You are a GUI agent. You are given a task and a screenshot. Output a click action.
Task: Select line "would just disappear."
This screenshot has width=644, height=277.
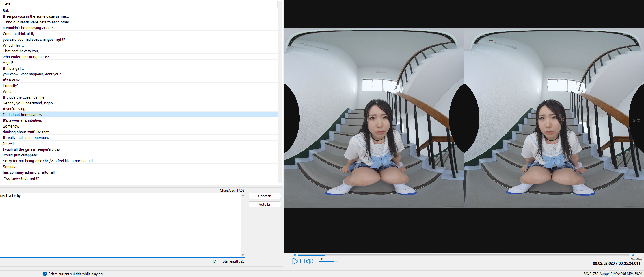pyautogui.click(x=139, y=155)
